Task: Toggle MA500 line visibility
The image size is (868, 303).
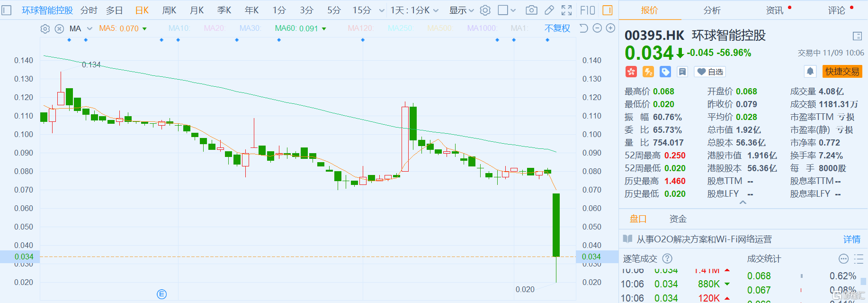Action: tap(440, 28)
